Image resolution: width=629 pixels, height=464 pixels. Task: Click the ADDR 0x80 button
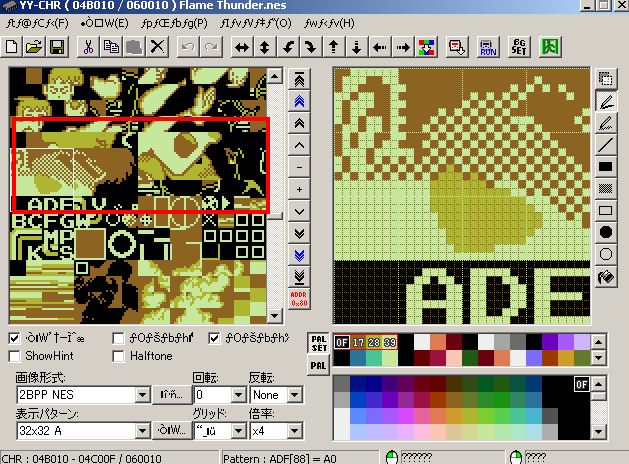(x=299, y=299)
